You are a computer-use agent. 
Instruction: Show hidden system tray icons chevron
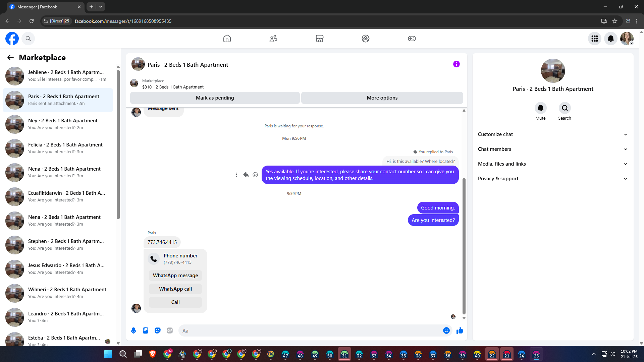pos(594,354)
